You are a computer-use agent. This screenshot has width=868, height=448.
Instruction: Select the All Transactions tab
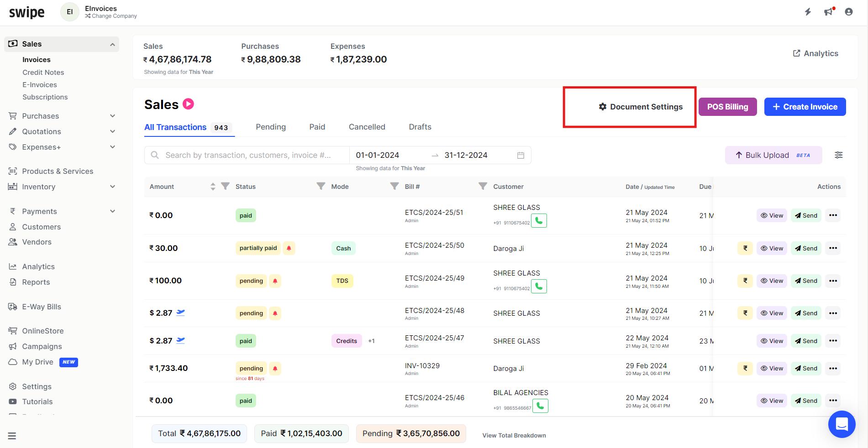pyautogui.click(x=189, y=127)
